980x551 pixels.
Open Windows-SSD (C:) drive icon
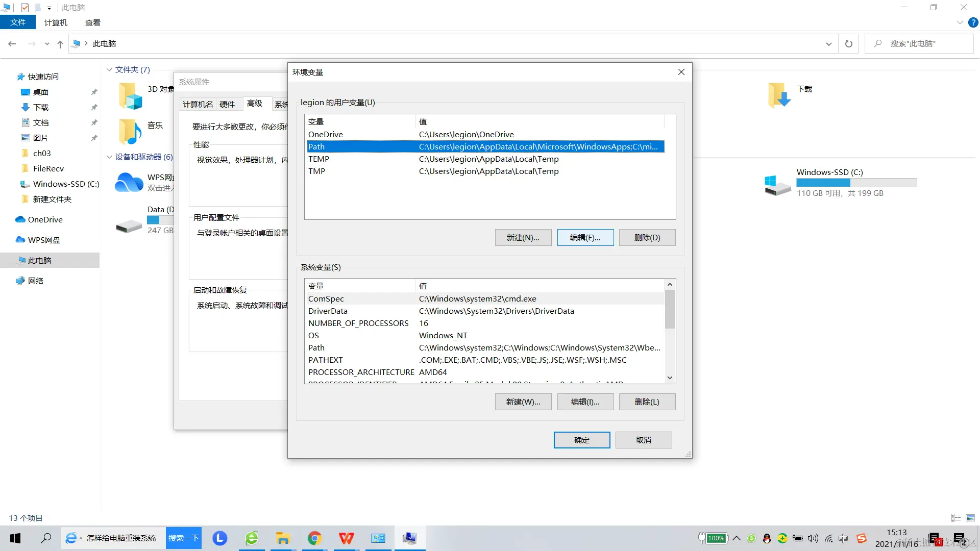coord(777,185)
